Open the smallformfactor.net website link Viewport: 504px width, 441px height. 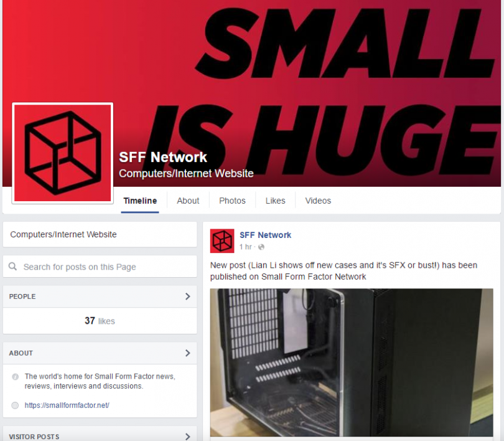pyautogui.click(x=67, y=405)
